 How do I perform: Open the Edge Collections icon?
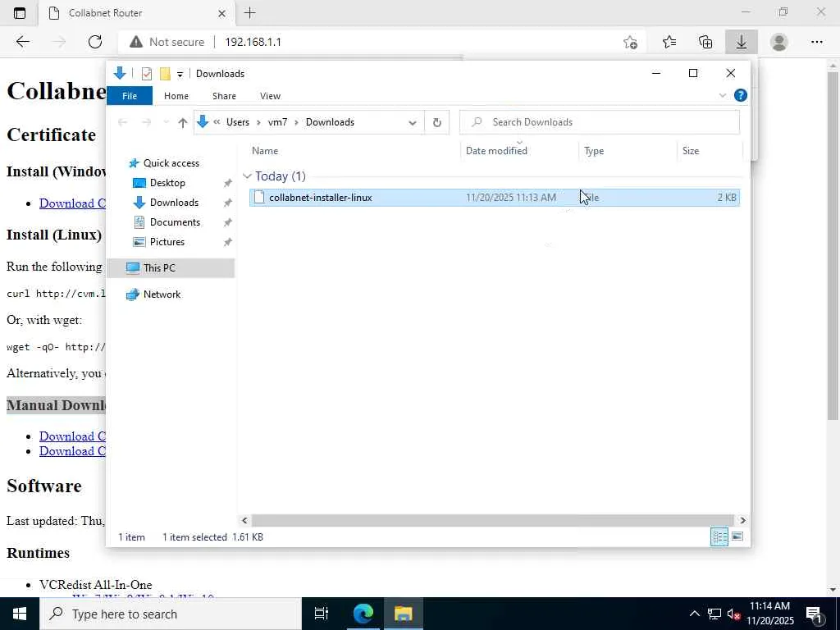coord(705,42)
